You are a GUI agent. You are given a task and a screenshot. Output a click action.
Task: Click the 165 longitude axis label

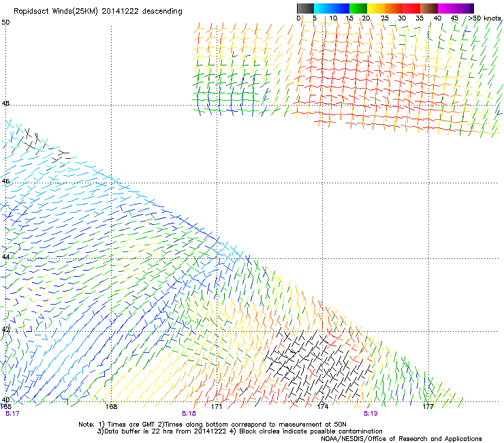(x=5, y=406)
